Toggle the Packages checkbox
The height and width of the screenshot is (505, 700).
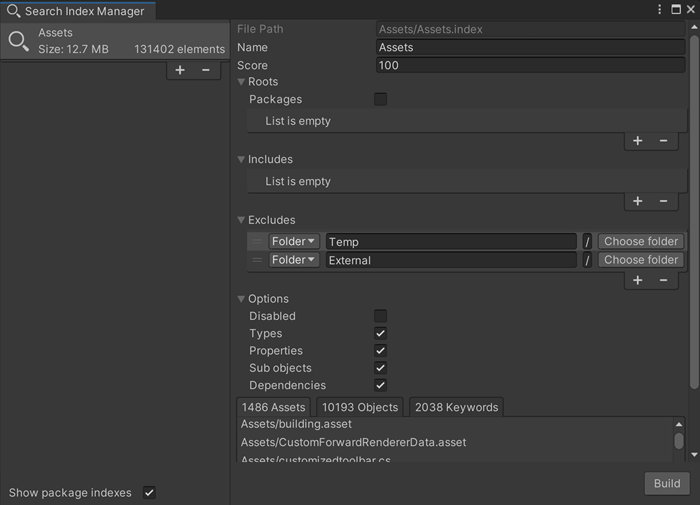pyautogui.click(x=380, y=99)
